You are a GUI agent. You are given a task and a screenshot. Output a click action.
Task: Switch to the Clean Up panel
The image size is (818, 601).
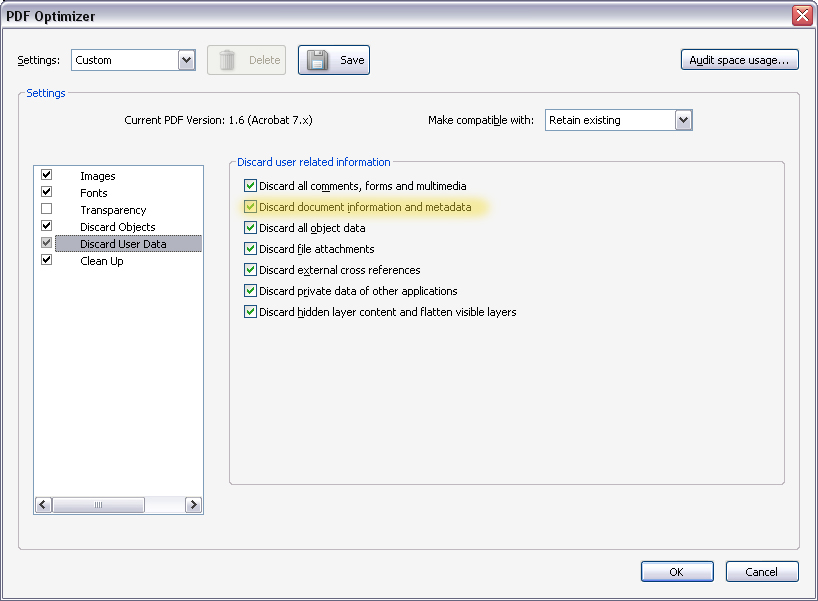(102, 261)
